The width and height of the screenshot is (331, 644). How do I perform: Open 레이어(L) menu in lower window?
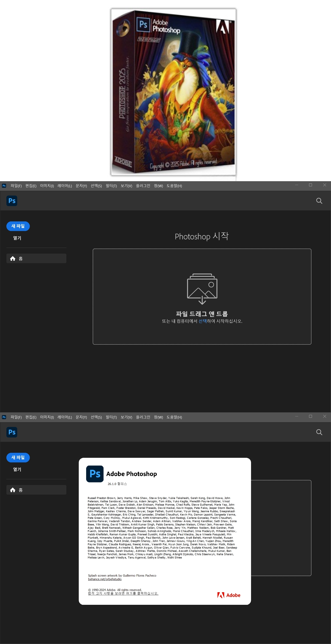(65, 417)
